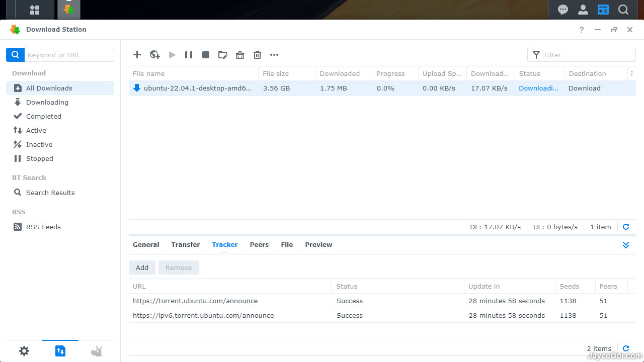This screenshot has width=644, height=362.
Task: Open Download Station settings gear
Action: pyautogui.click(x=24, y=351)
